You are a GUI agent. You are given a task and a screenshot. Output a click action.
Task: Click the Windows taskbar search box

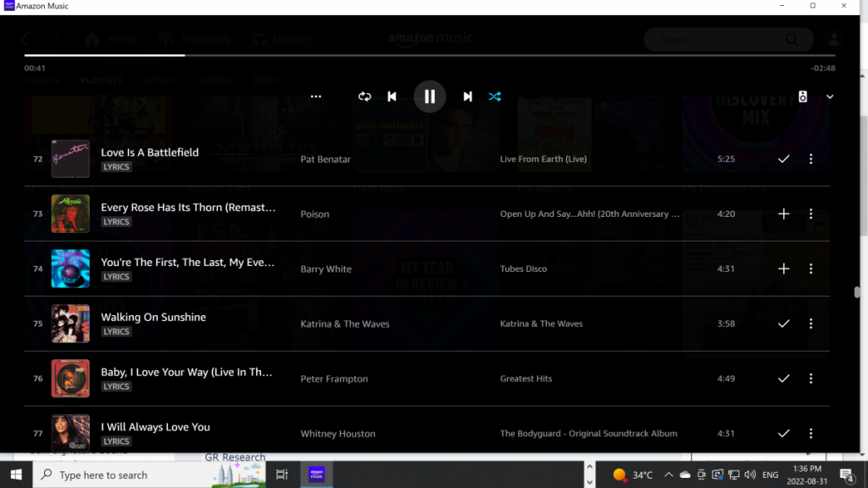pyautogui.click(x=149, y=474)
